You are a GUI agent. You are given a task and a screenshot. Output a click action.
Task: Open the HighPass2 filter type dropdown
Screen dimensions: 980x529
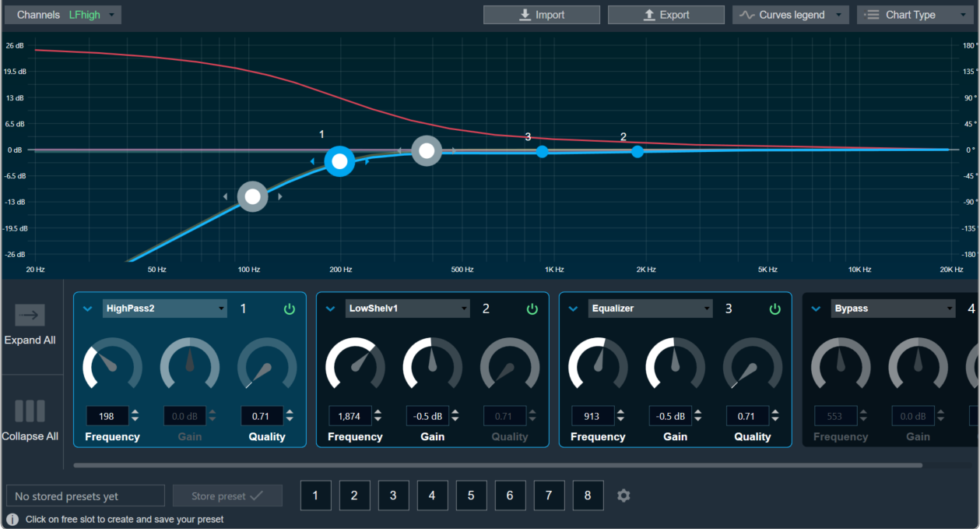165,309
